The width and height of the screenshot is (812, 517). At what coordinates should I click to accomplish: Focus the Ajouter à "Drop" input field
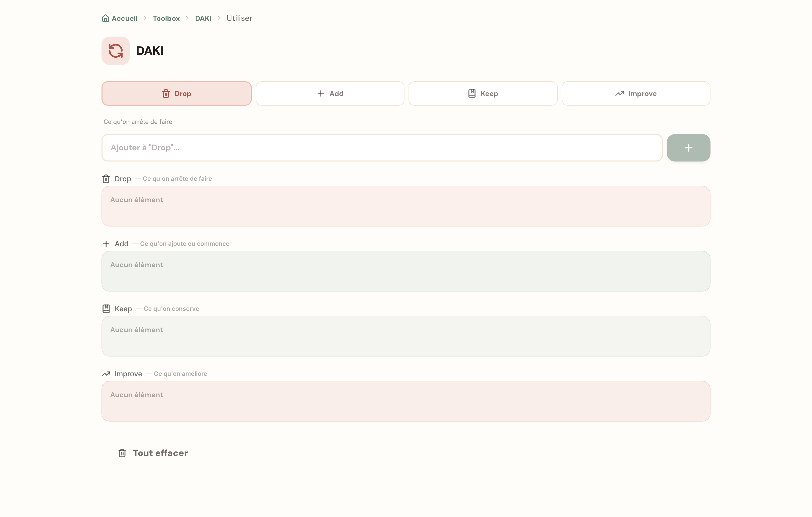coord(382,148)
